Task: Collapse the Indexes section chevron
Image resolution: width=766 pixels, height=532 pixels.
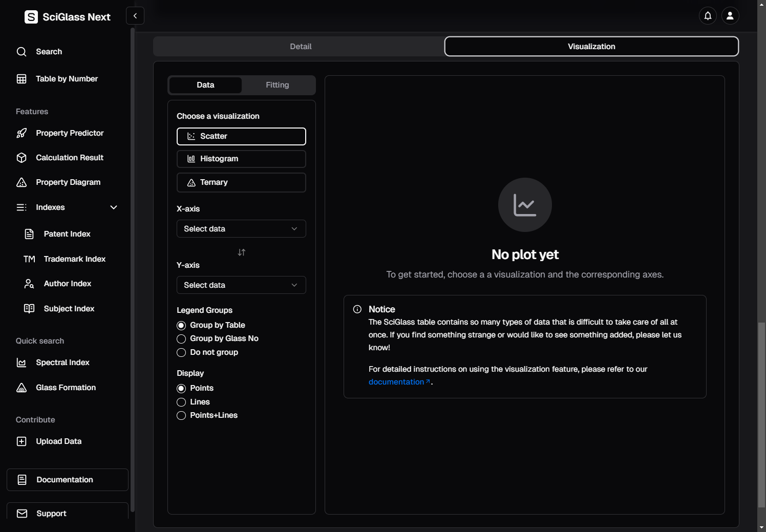Action: tap(114, 207)
